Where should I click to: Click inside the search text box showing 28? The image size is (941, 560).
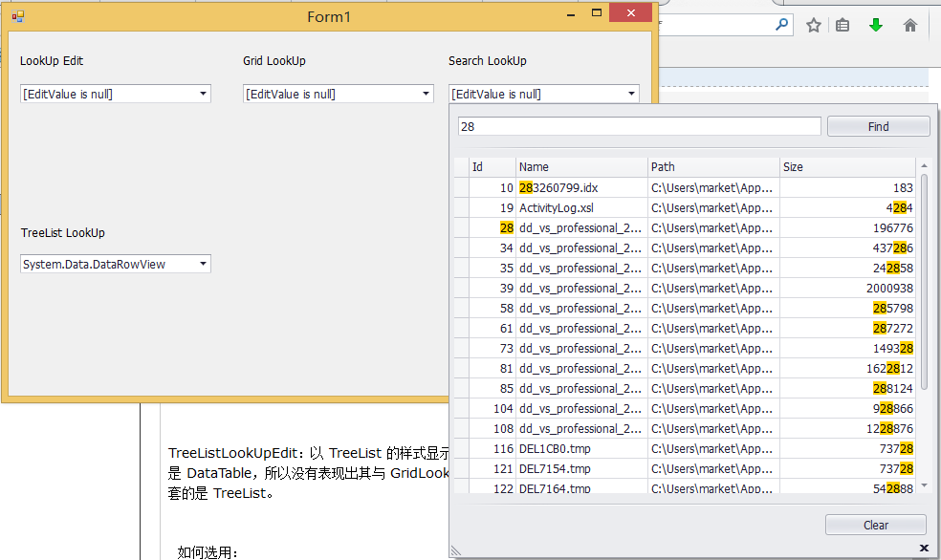click(x=631, y=125)
